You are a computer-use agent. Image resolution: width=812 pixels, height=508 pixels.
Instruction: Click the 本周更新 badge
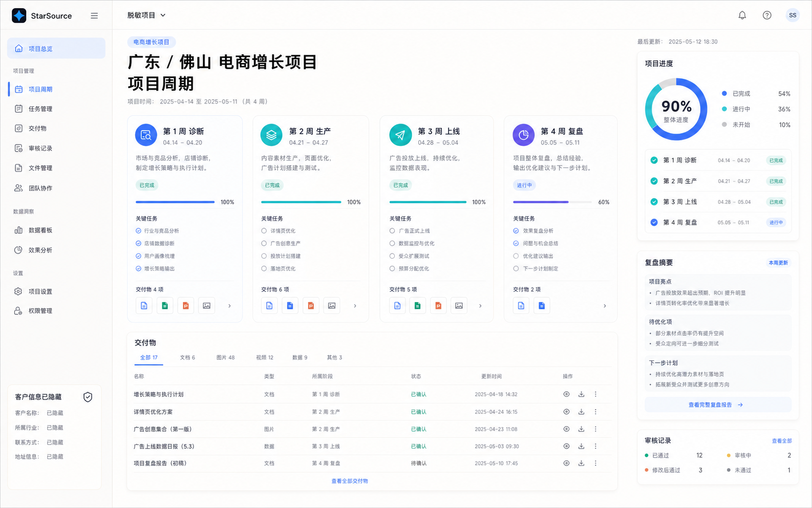coord(778,263)
